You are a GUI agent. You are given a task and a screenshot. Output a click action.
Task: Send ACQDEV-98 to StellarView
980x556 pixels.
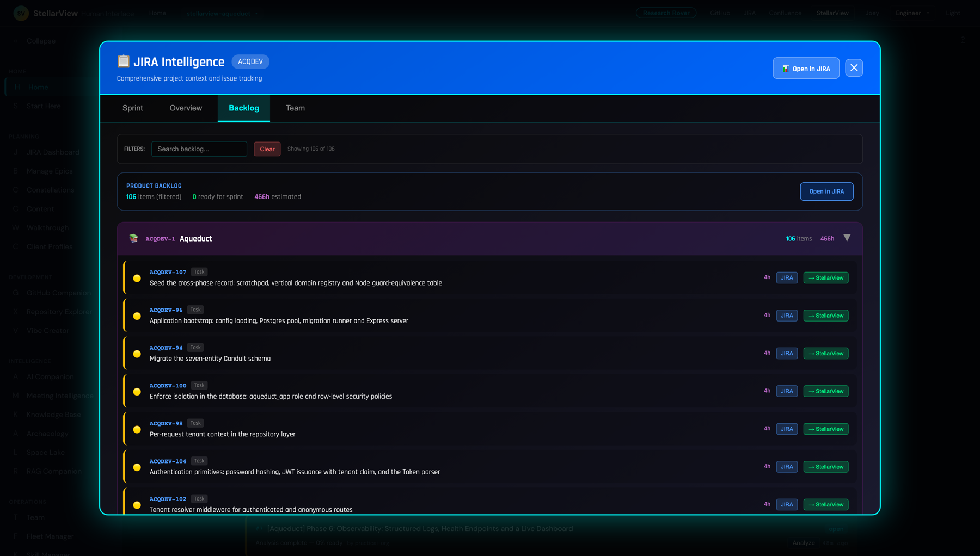pos(826,429)
